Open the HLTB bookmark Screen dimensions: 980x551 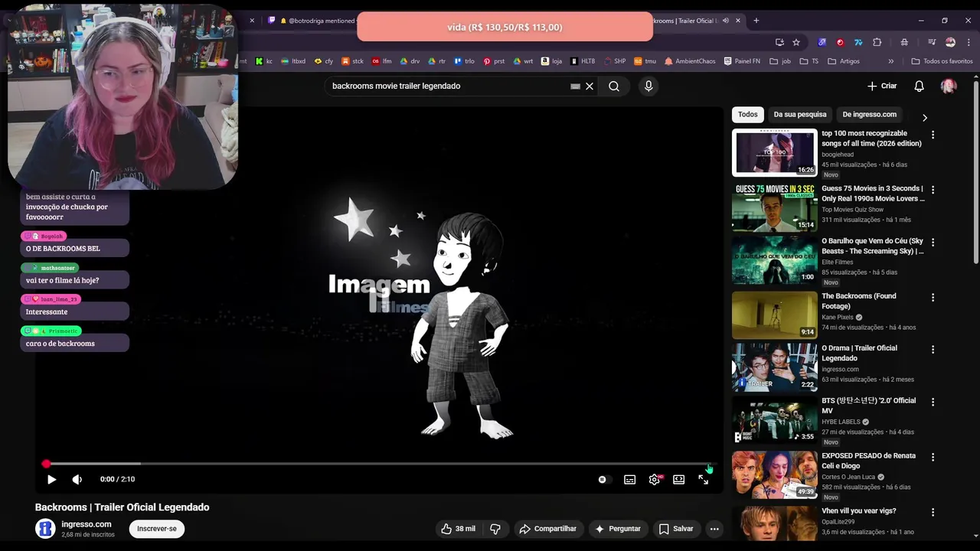pyautogui.click(x=583, y=61)
